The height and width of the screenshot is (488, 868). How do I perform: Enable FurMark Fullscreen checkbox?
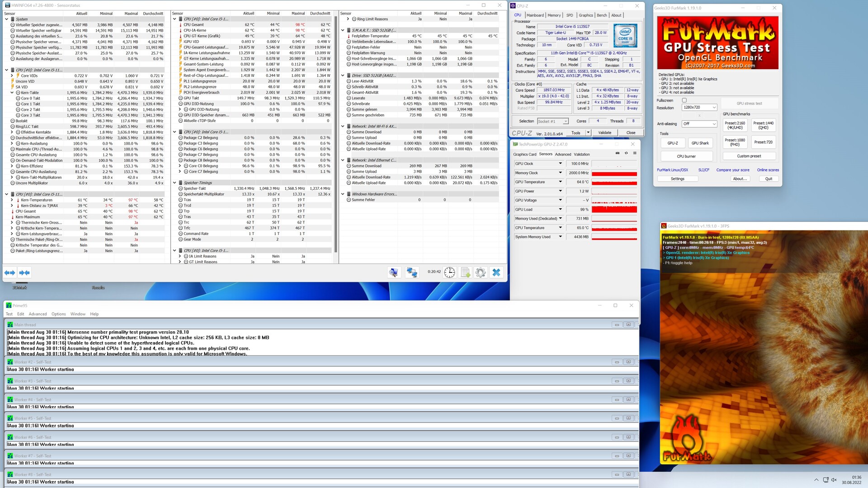click(684, 100)
